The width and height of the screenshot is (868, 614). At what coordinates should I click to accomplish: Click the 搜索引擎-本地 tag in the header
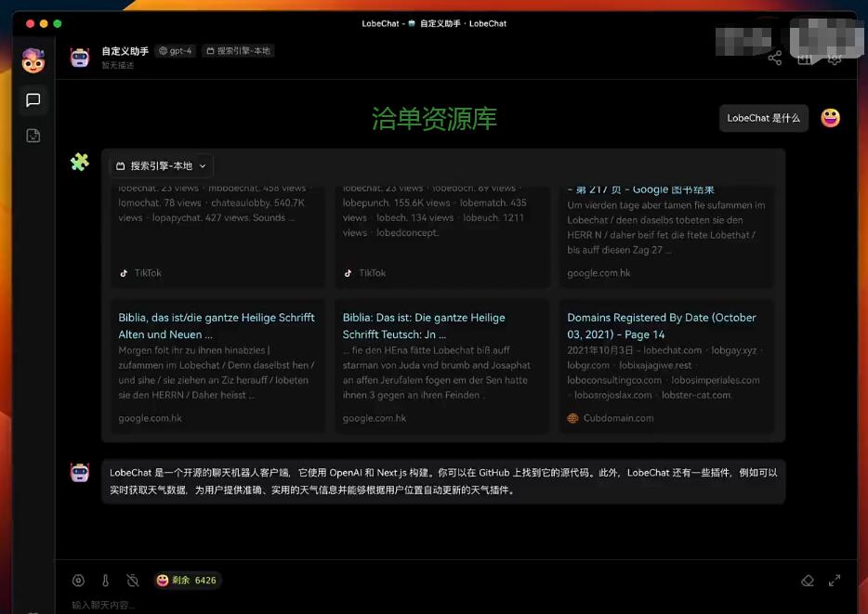238,51
